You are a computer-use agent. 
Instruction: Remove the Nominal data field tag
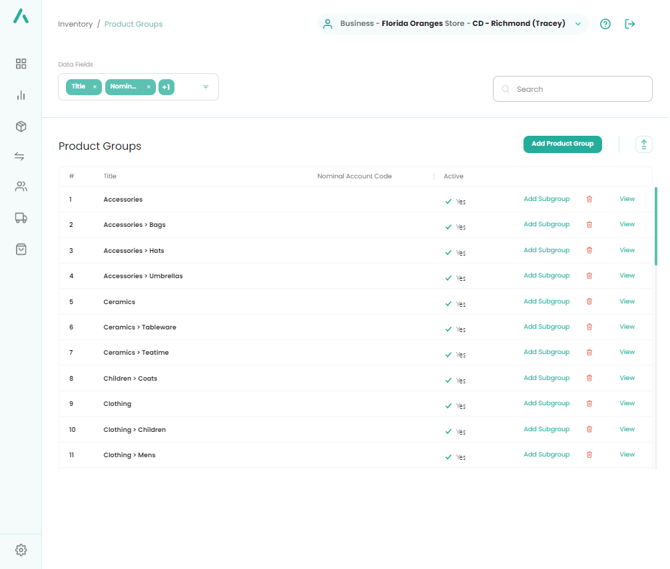pyautogui.click(x=149, y=87)
